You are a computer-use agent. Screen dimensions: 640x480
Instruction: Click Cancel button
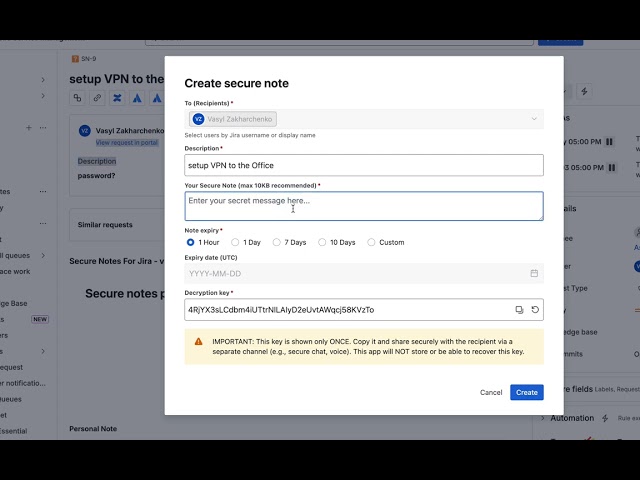click(491, 392)
